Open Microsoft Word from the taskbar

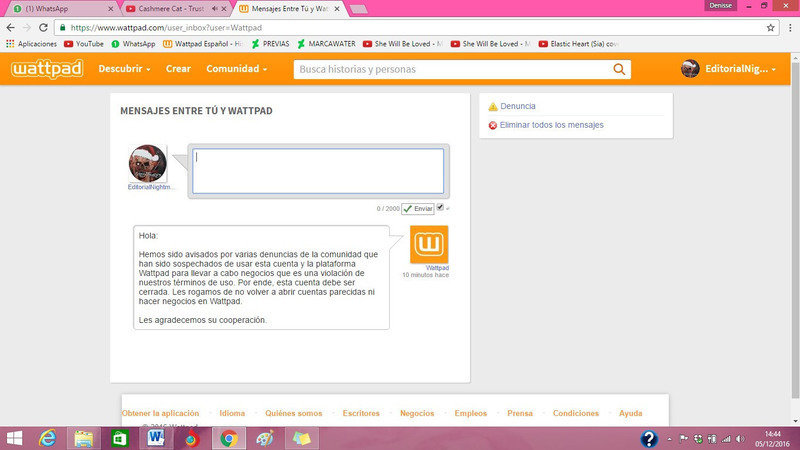pyautogui.click(x=157, y=438)
